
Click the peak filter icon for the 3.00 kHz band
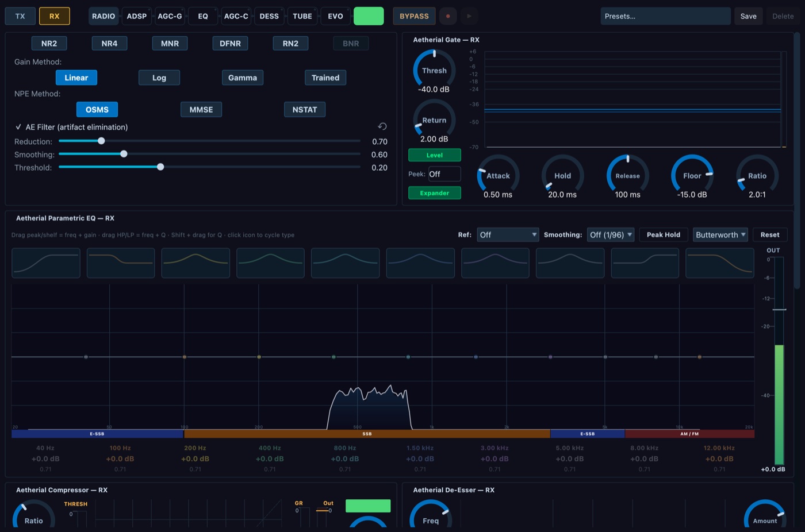(495, 263)
